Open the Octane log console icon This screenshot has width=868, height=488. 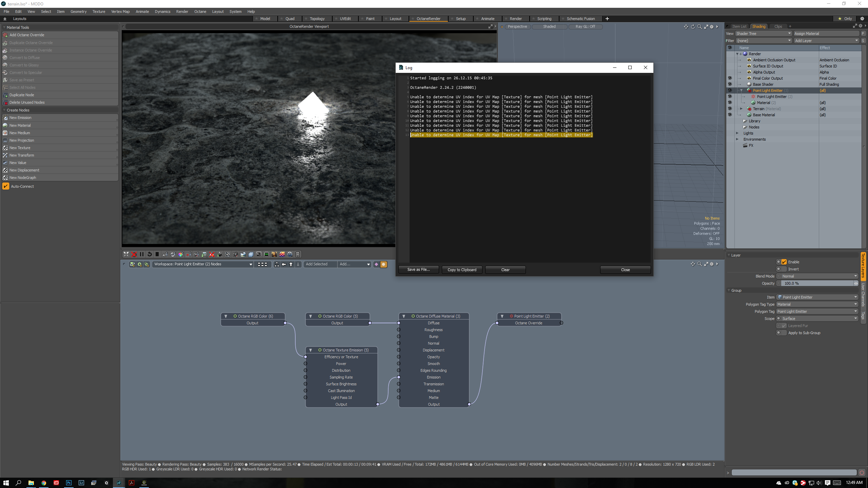(x=259, y=254)
